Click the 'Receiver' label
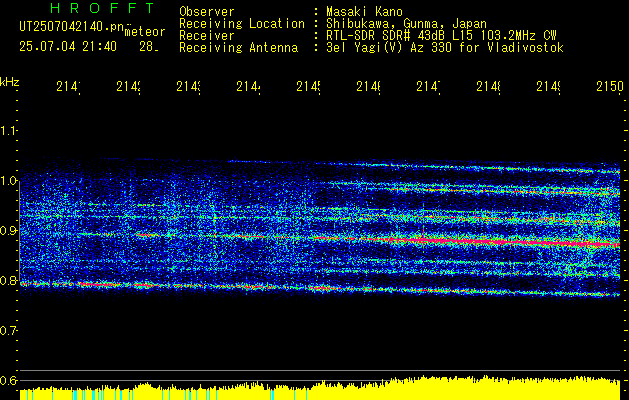The image size is (629, 400). pos(207,36)
